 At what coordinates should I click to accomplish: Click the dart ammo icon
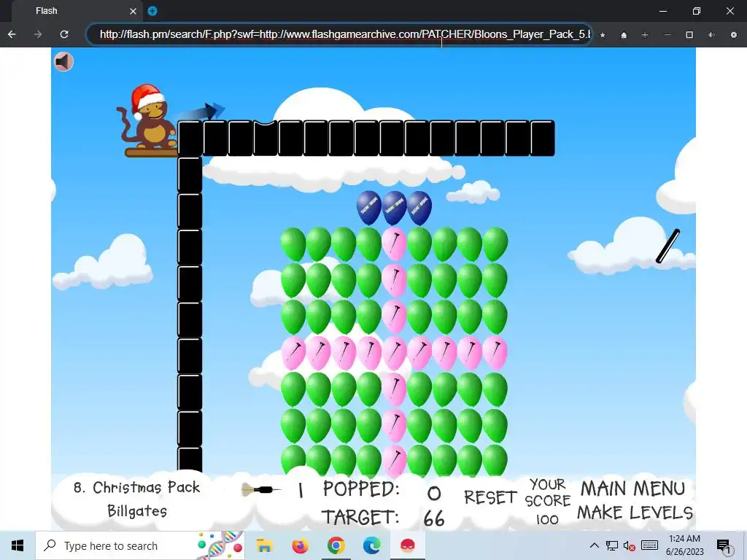point(261,489)
